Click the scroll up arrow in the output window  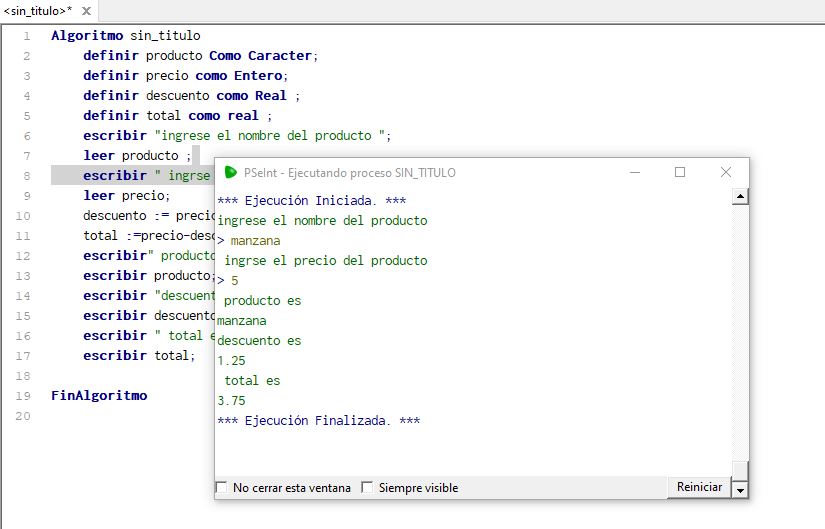point(740,197)
